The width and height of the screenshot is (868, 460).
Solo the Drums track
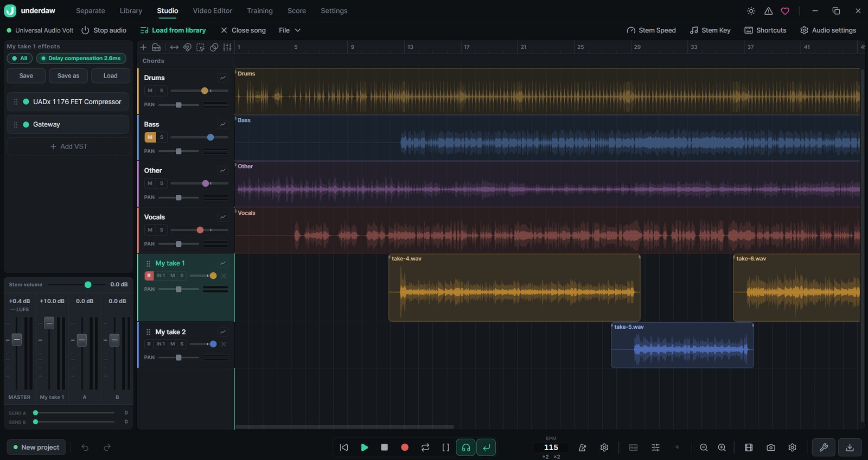pos(162,91)
